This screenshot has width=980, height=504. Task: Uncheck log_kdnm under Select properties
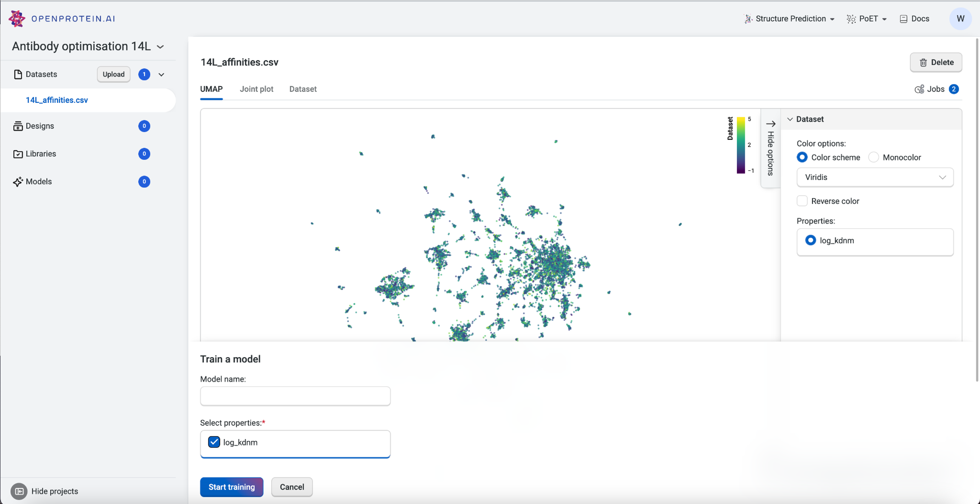click(x=214, y=442)
